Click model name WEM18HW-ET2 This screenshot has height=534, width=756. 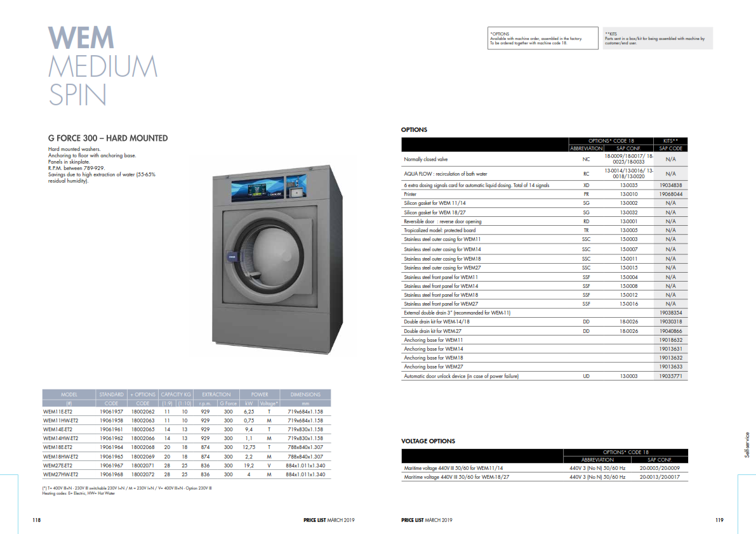[x=61, y=457]
